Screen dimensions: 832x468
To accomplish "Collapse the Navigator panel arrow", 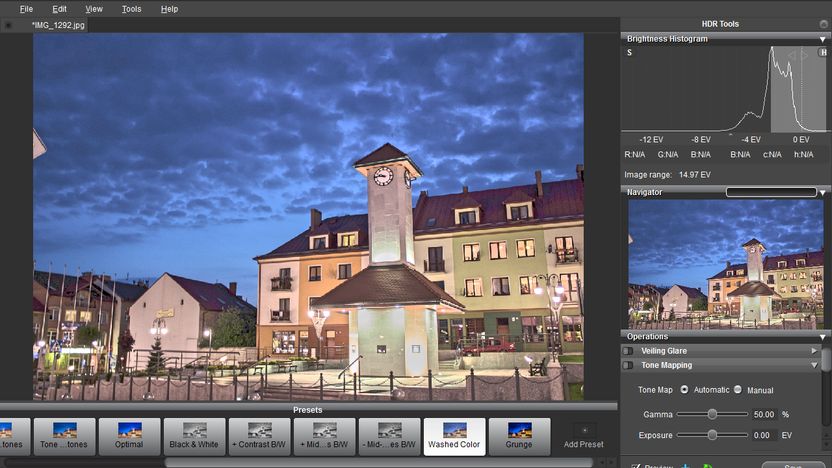I will point(822,193).
